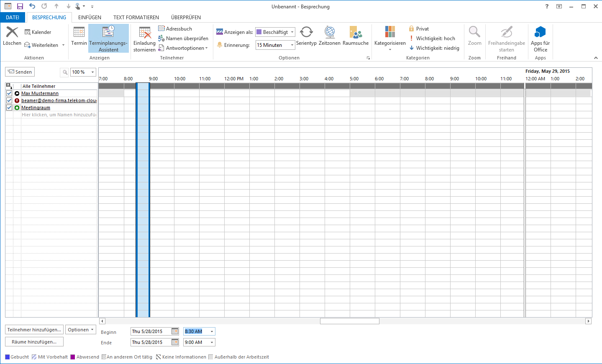Click the scroll right arrow of timeline
The height and width of the screenshot is (364, 602).
pos(588,321)
